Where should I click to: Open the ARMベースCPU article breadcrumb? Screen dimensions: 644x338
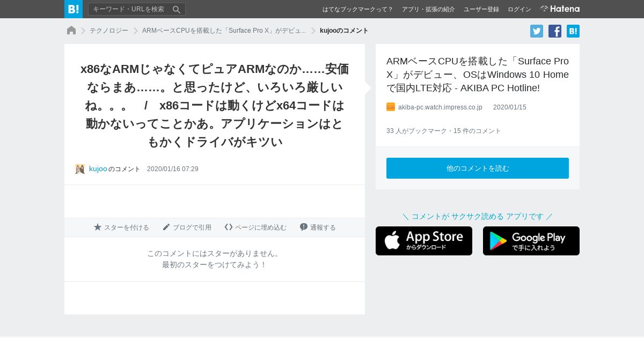224,31
